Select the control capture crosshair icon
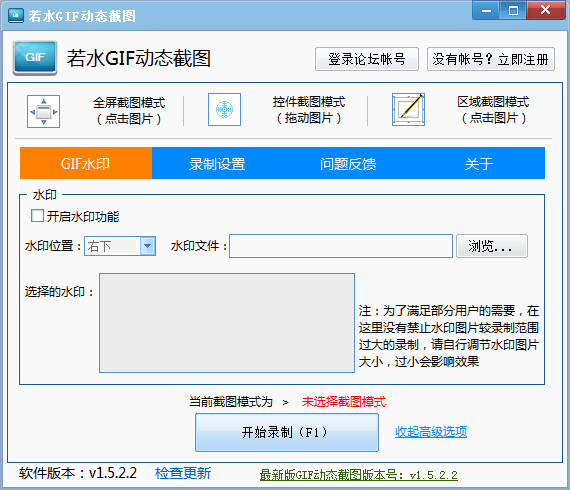This screenshot has height=490, width=570. tap(224, 109)
